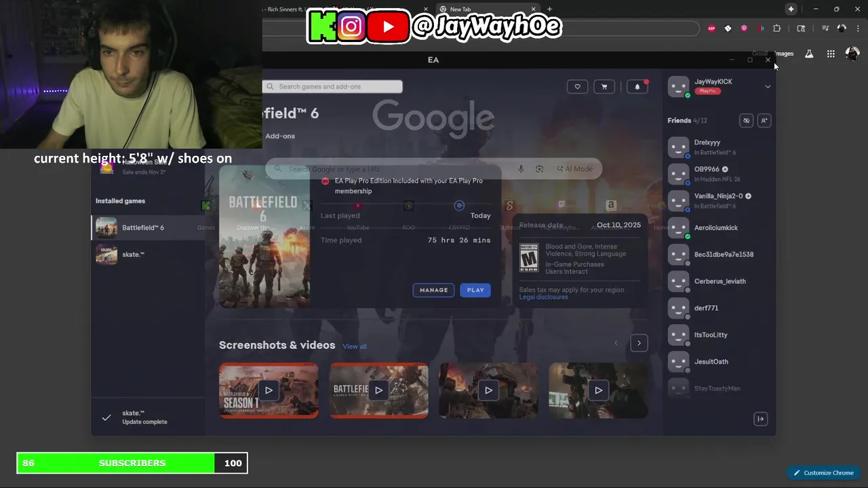Click the Customize Chrome button

click(x=823, y=473)
